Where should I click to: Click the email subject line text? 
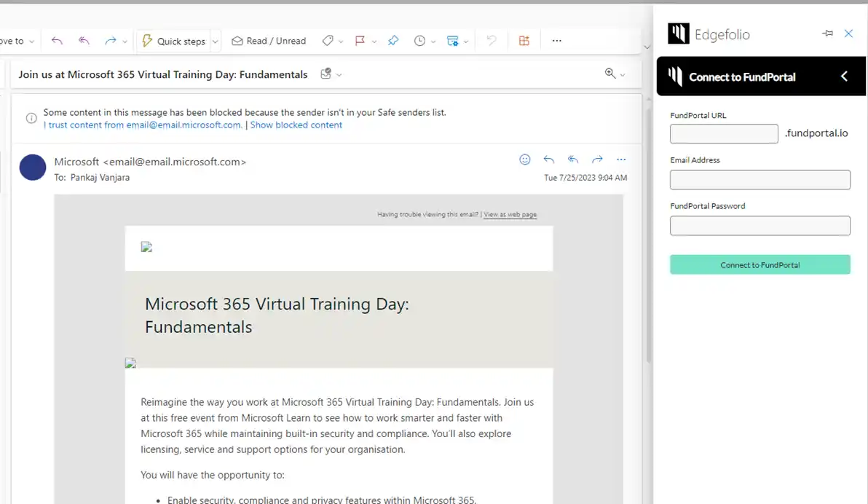(163, 74)
